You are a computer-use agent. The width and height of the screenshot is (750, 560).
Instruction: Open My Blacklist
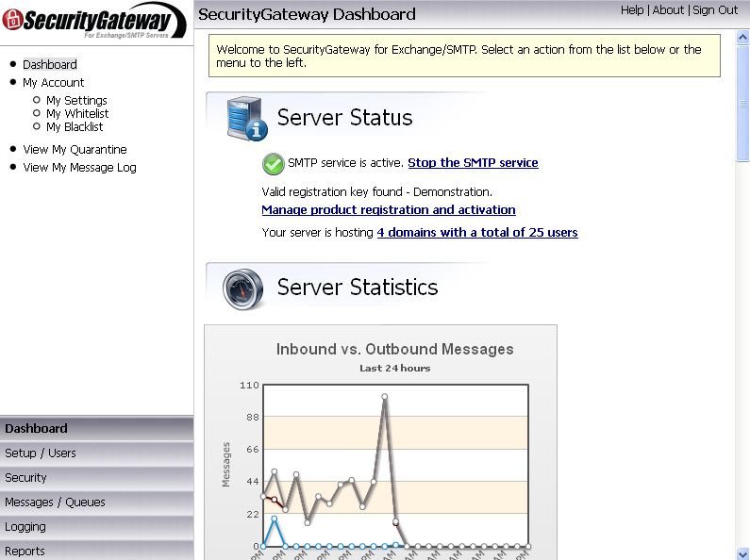point(75,127)
